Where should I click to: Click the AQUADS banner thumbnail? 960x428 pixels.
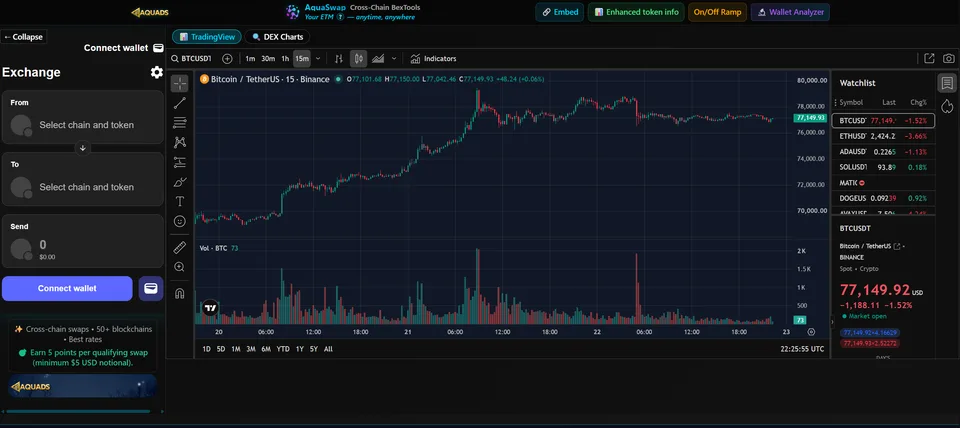coord(83,386)
